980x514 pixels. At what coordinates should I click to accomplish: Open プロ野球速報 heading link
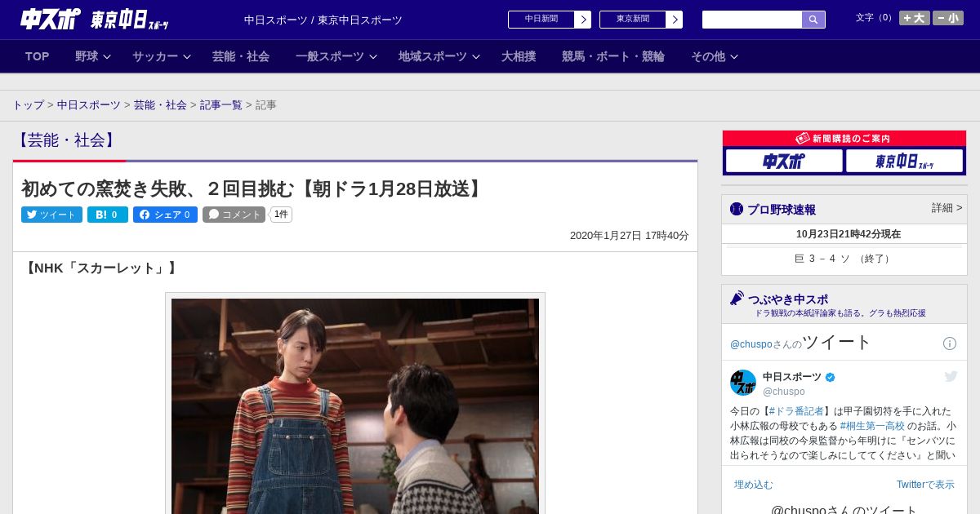pyautogui.click(x=781, y=210)
